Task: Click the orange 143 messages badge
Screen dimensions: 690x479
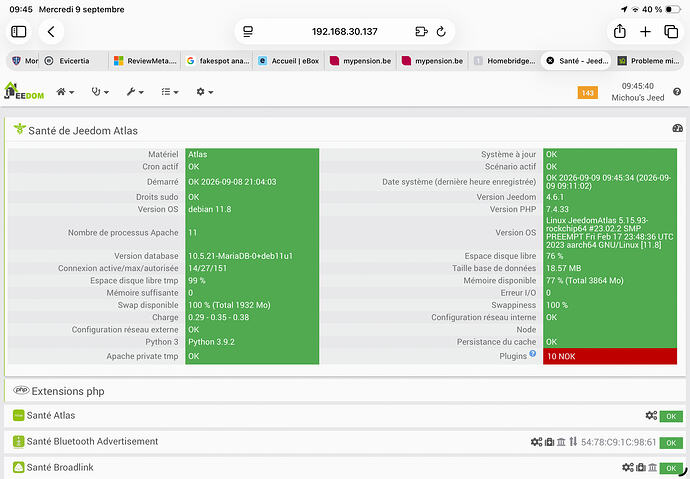Action: (x=587, y=92)
